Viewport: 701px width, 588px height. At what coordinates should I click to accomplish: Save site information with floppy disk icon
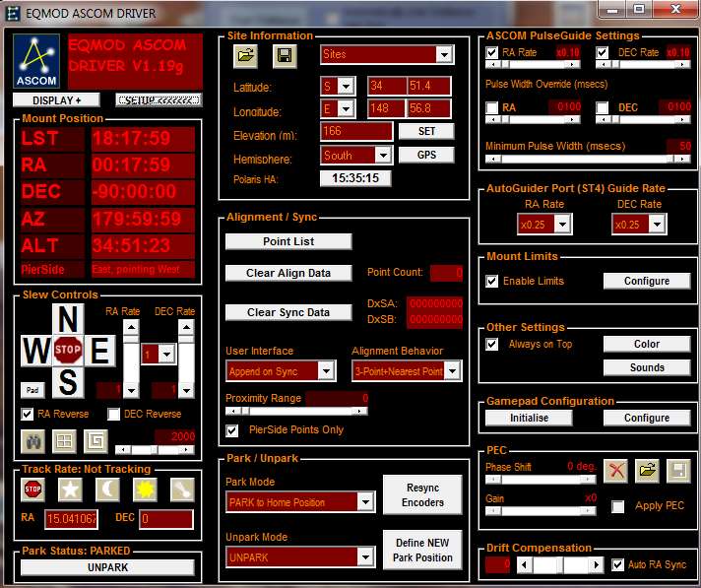tap(285, 56)
